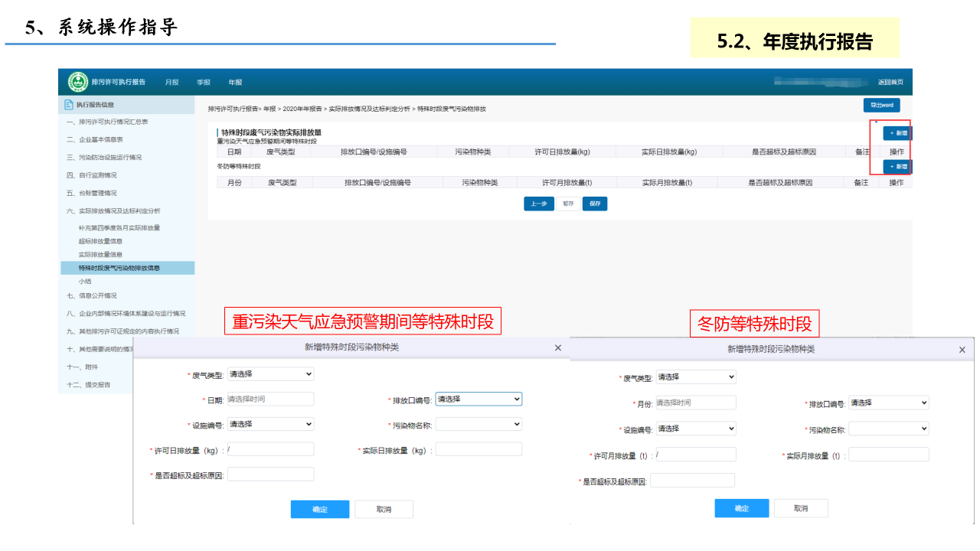Expand the 污染物名称 dropdown in the 月份 dialog
Screen dimensions: 980x551
[888, 429]
